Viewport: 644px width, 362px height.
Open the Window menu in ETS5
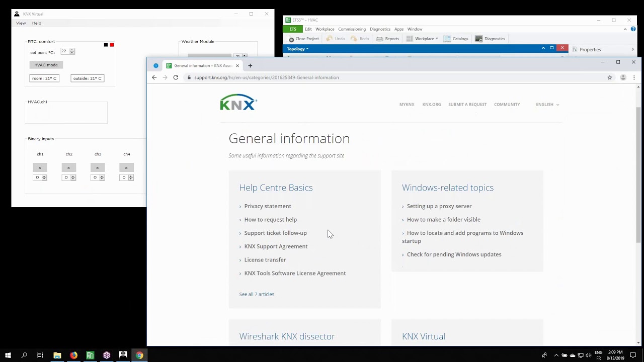(x=415, y=29)
